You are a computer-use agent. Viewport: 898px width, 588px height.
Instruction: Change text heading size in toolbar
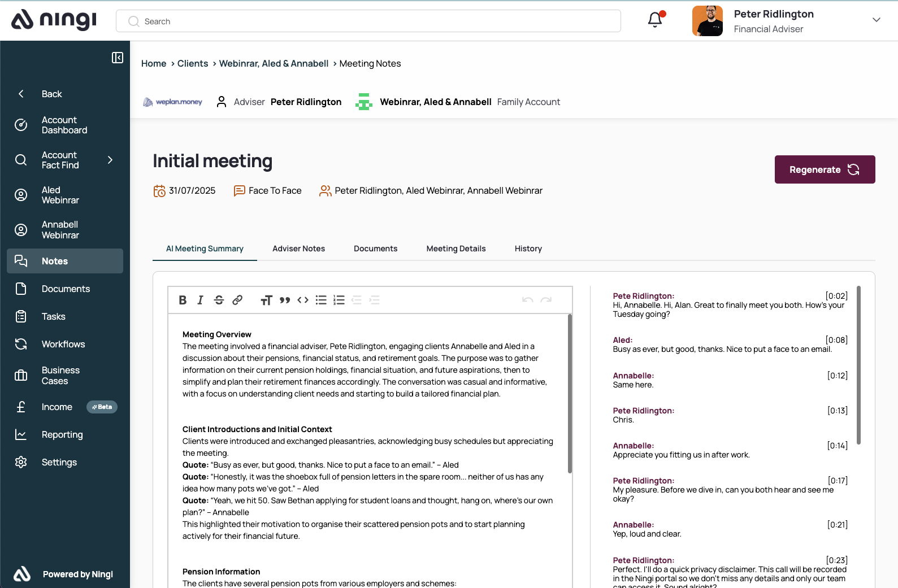click(x=266, y=300)
